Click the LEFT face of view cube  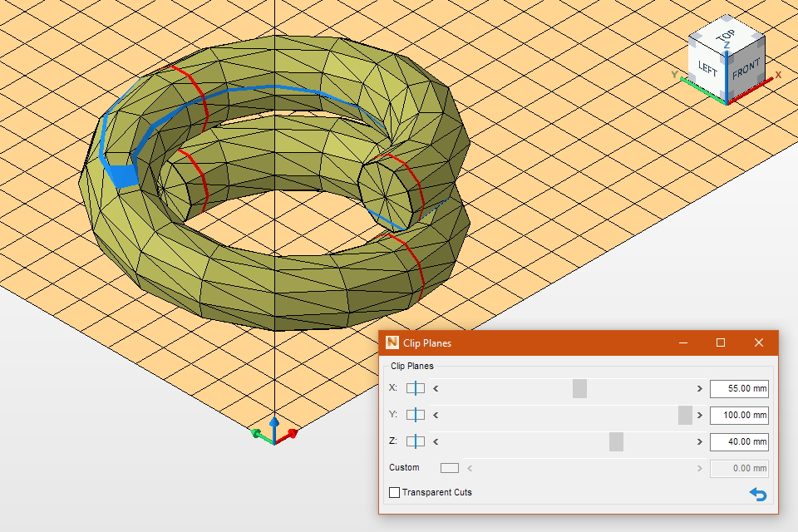point(707,67)
